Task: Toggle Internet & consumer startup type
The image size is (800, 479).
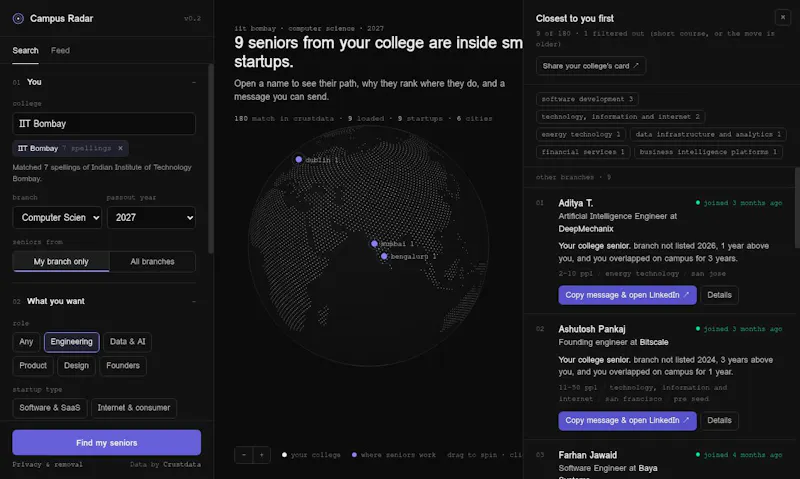Action: click(134, 408)
